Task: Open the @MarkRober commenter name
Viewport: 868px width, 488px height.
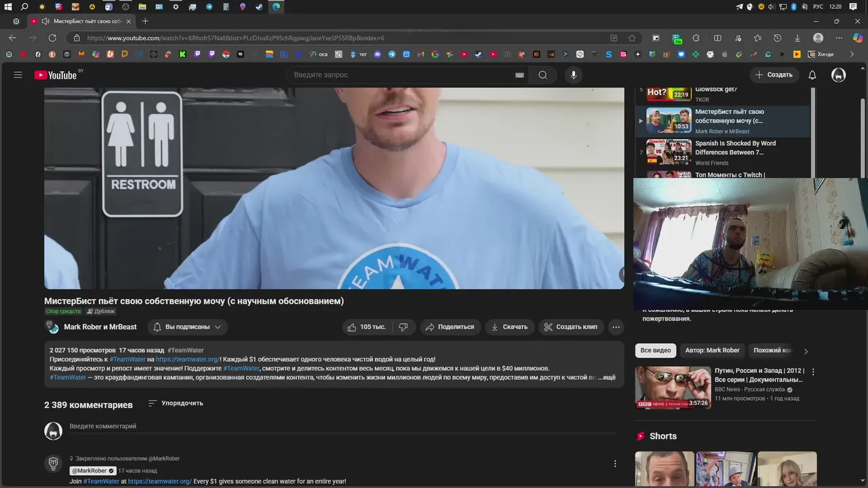Action: click(93, 470)
